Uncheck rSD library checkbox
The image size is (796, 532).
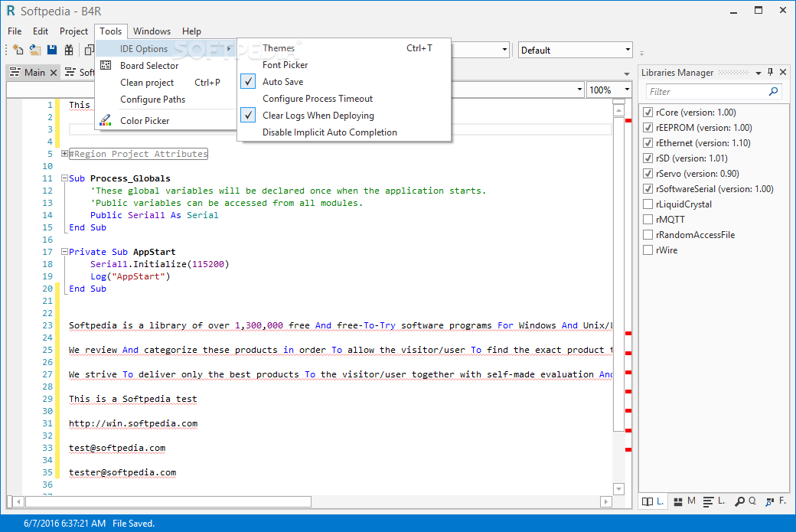[x=648, y=158]
